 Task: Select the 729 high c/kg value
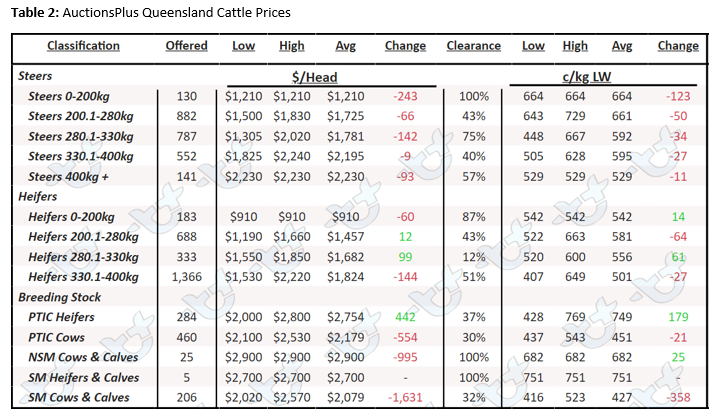575,116
